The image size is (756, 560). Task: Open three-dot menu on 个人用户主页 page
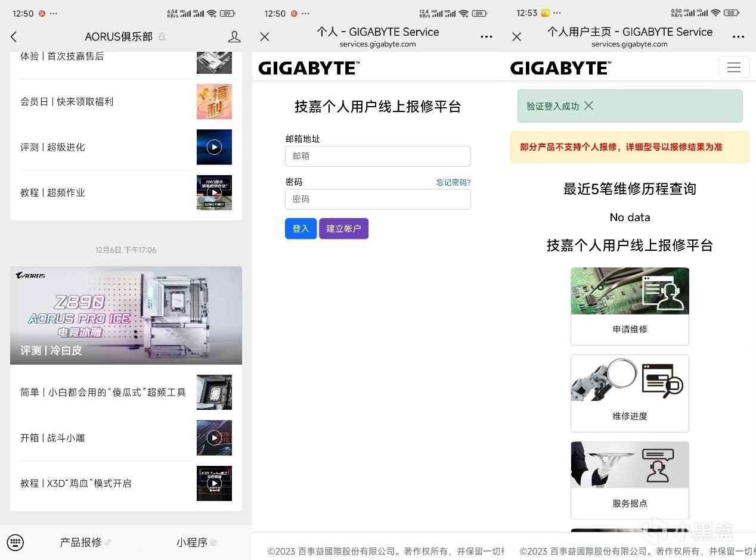[738, 37]
